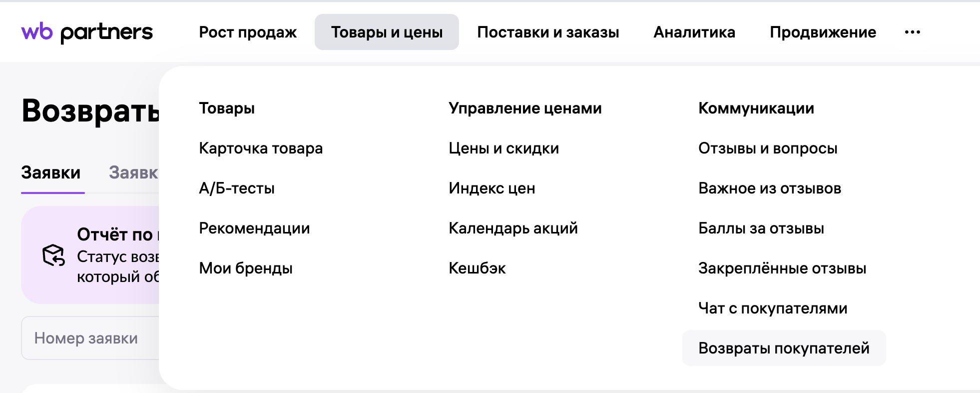This screenshot has width=980, height=393.
Task: Open Мои бренды
Action: (246, 268)
